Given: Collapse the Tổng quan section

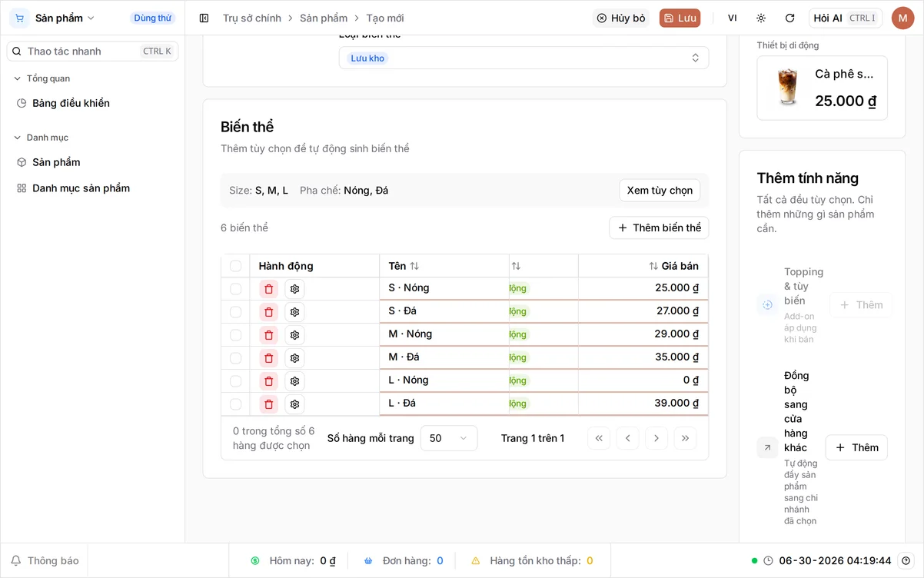Looking at the screenshot, I should coord(43,78).
